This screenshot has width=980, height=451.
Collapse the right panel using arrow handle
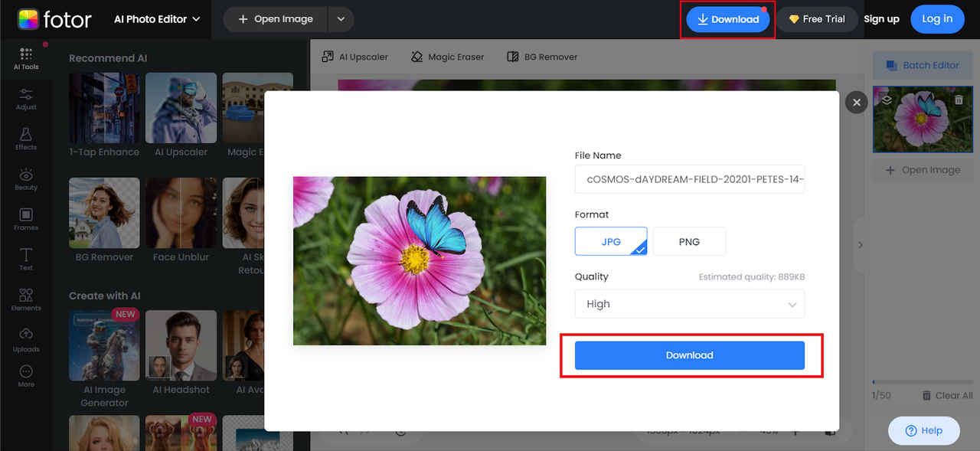click(860, 245)
